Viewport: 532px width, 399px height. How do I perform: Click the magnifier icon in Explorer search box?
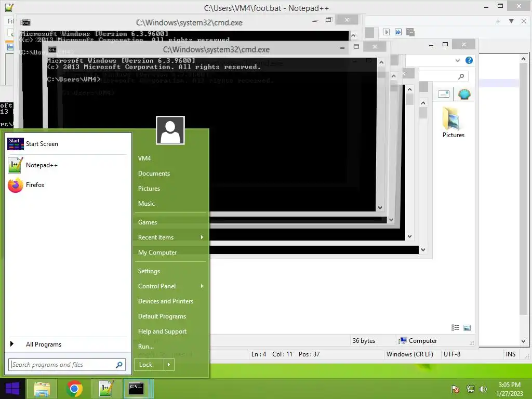point(461,76)
